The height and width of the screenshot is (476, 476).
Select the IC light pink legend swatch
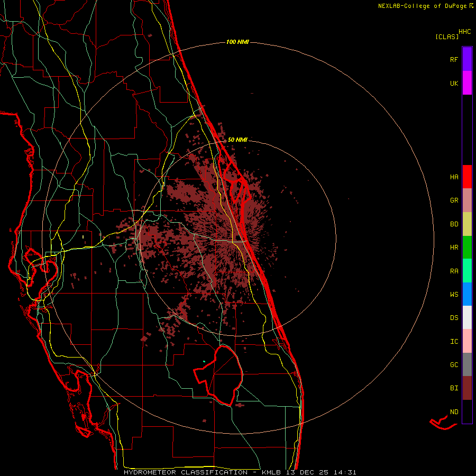pos(467,341)
